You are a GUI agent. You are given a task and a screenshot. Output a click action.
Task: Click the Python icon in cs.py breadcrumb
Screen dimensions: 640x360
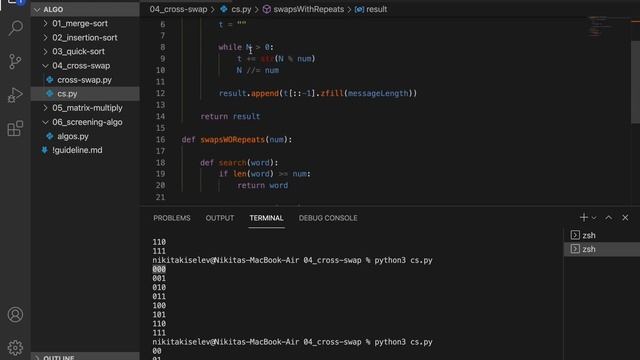(x=224, y=9)
